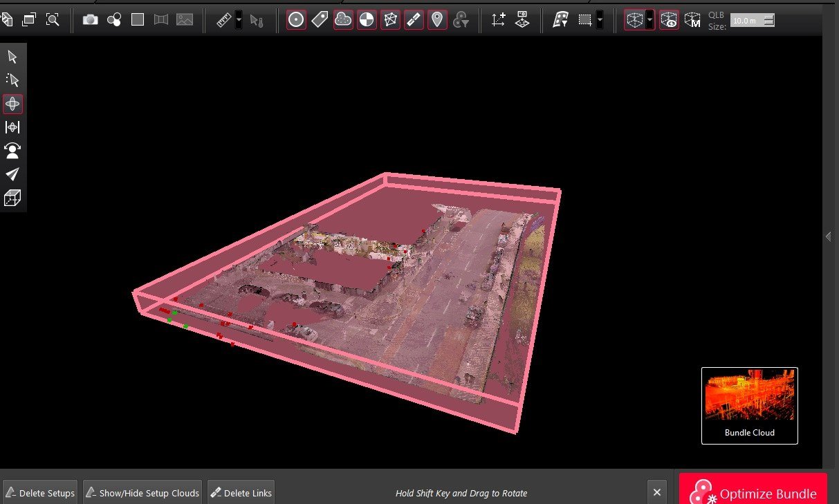
Task: Toggle the polygon network links display
Action: 391,20
